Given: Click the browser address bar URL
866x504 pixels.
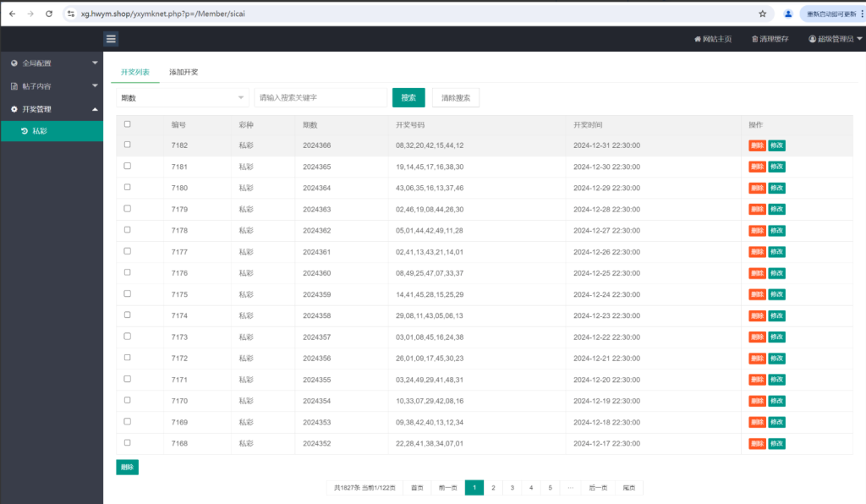Looking at the screenshot, I should 163,14.
